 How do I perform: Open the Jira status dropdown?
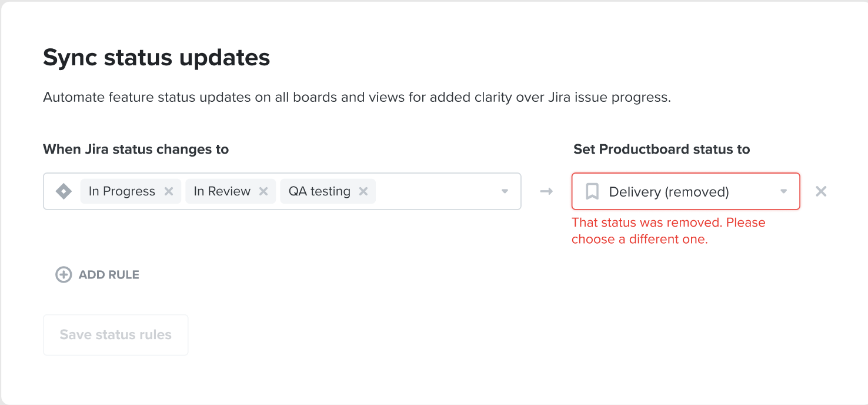505,191
